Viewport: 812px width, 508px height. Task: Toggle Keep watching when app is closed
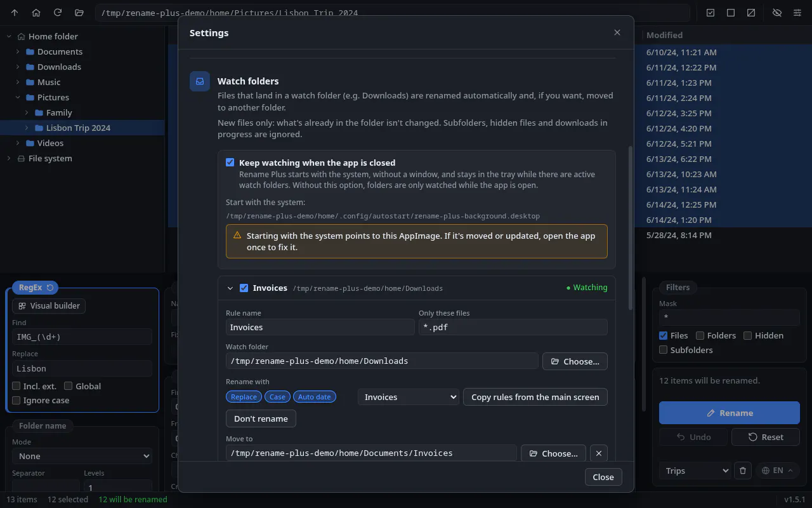tap(230, 163)
